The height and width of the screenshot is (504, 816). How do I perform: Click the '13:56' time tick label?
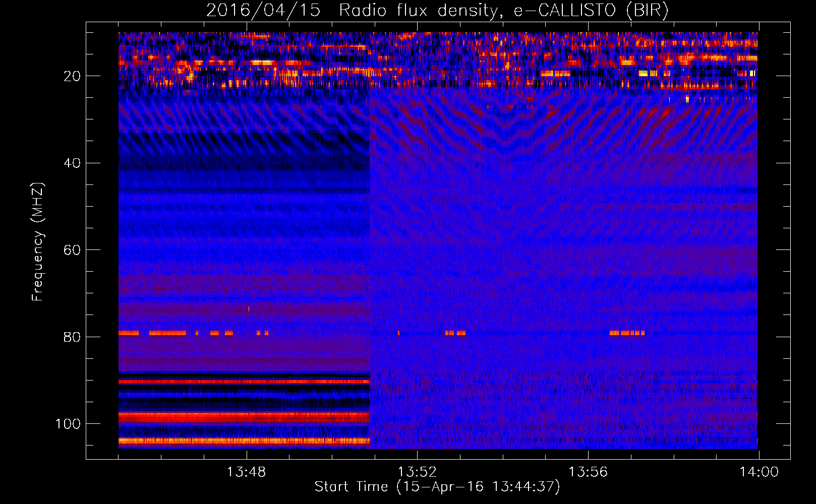(x=588, y=472)
